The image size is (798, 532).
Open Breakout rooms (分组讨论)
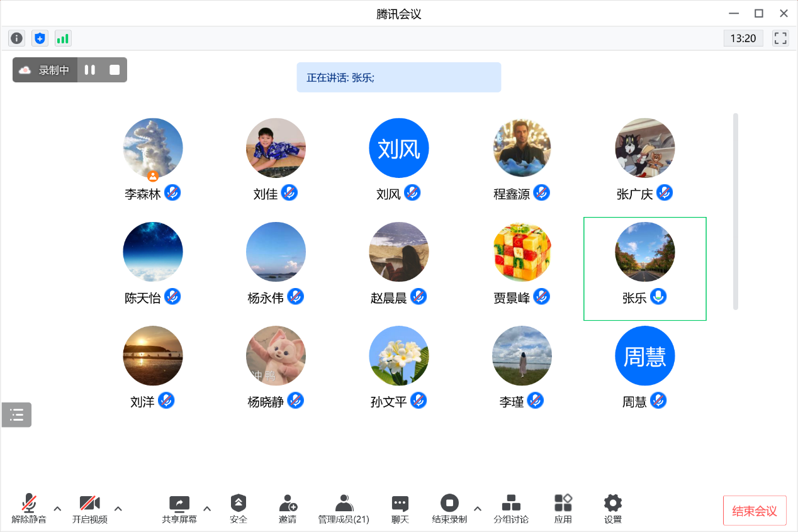click(510, 509)
